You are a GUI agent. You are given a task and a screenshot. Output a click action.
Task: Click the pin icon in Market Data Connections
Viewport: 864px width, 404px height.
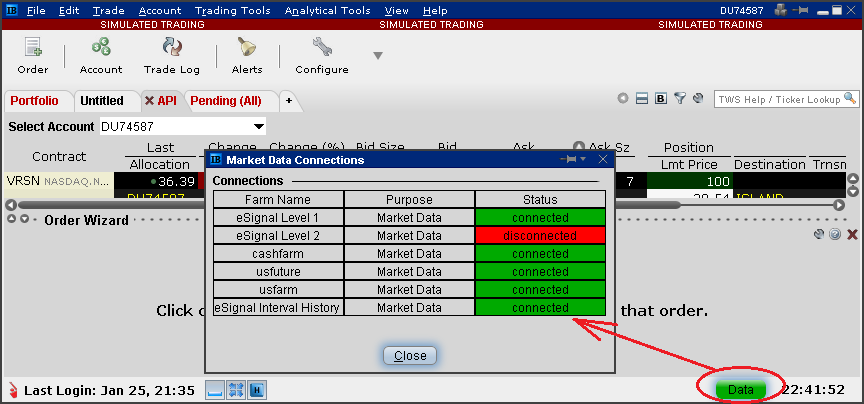pyautogui.click(x=568, y=159)
